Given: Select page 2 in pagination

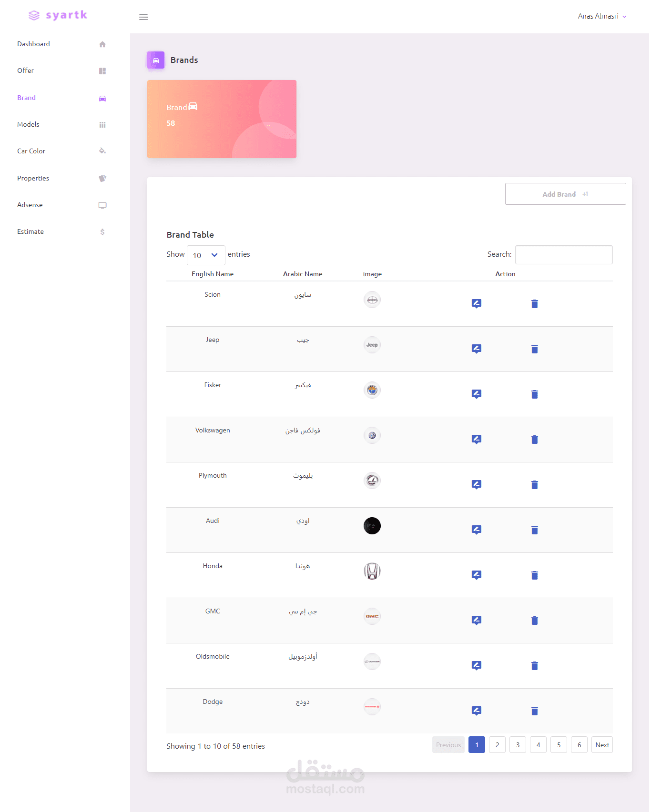Looking at the screenshot, I should click(498, 745).
